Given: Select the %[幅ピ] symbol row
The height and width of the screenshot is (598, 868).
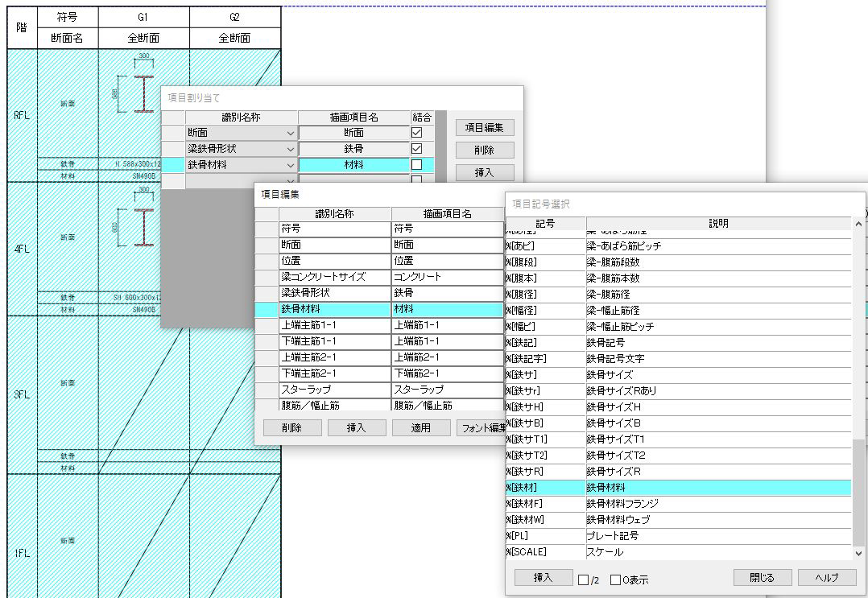Looking at the screenshot, I should (678, 327).
